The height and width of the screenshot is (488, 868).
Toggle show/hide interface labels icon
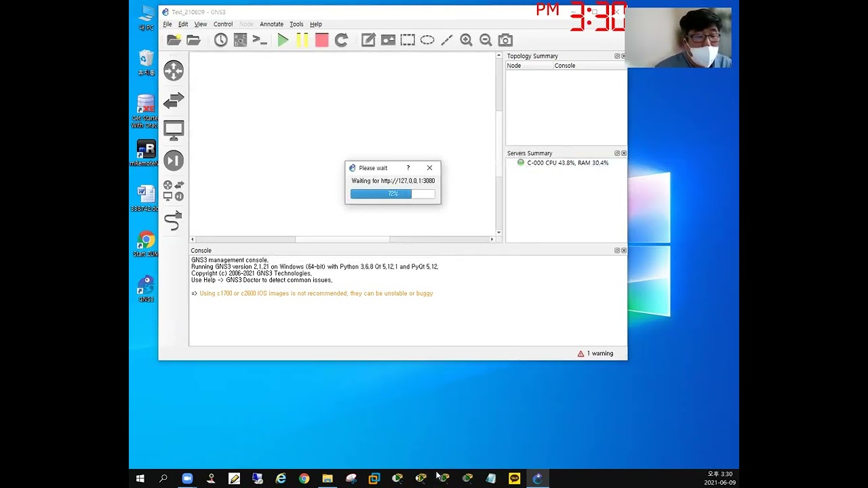(240, 40)
